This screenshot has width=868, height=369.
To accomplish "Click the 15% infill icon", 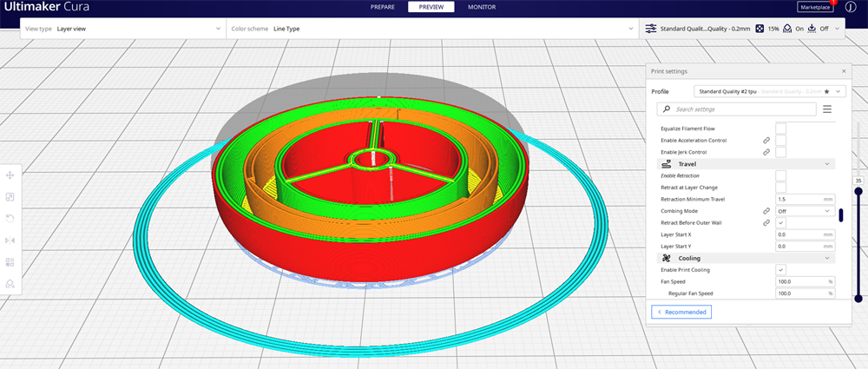I will 760,29.
